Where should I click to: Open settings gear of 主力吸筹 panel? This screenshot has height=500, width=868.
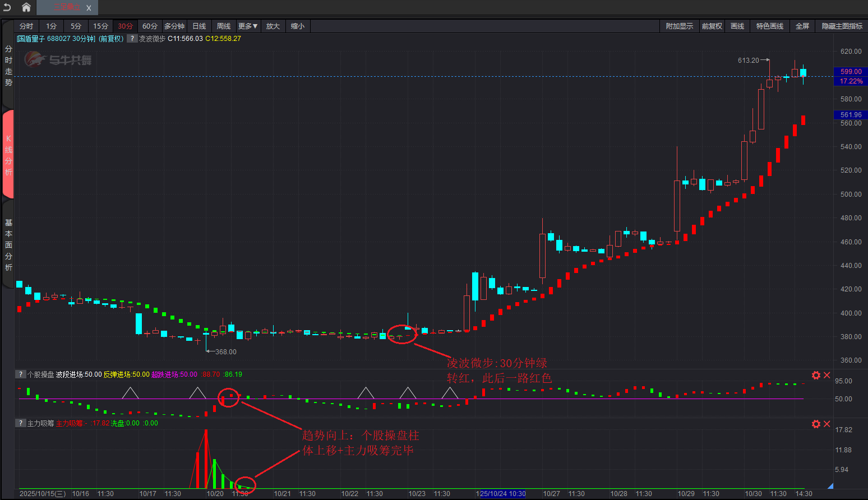816,424
